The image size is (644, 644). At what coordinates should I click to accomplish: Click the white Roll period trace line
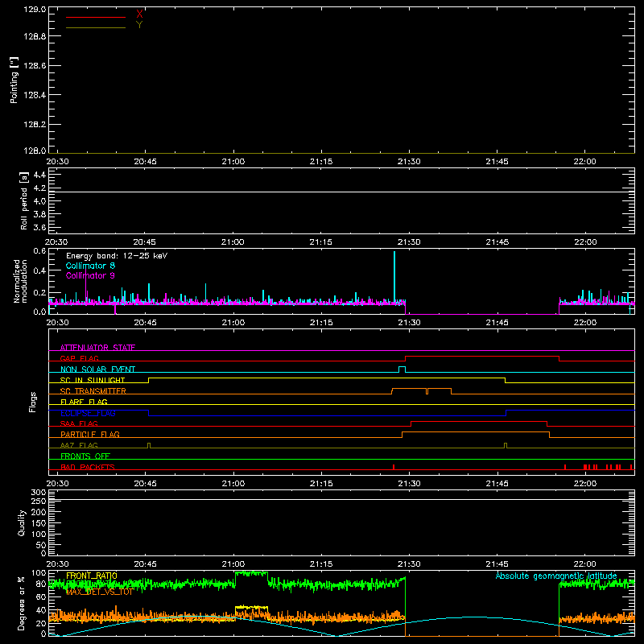[341, 192]
